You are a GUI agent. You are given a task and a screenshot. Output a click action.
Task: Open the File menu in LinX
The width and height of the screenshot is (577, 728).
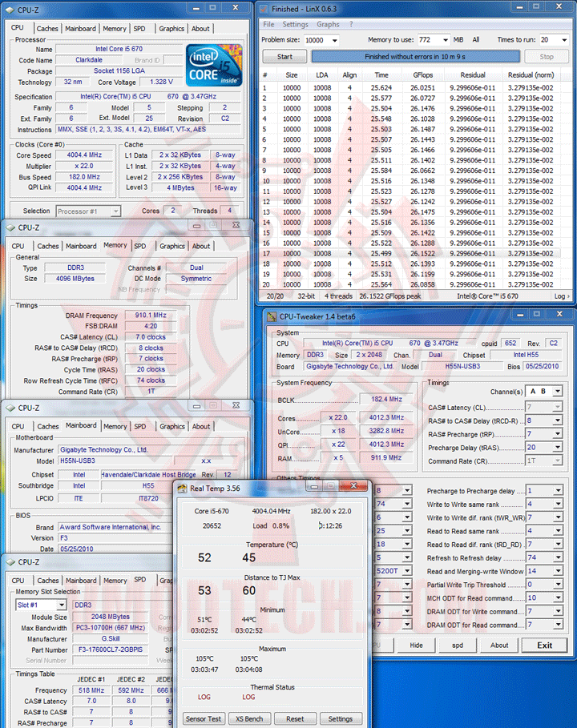(x=268, y=24)
